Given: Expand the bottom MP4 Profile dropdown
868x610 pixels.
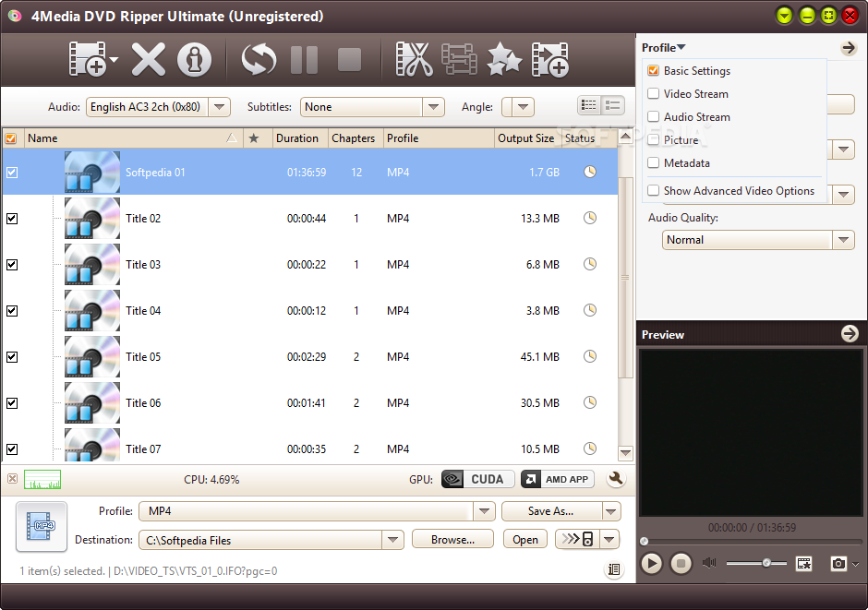Looking at the screenshot, I should click(484, 511).
